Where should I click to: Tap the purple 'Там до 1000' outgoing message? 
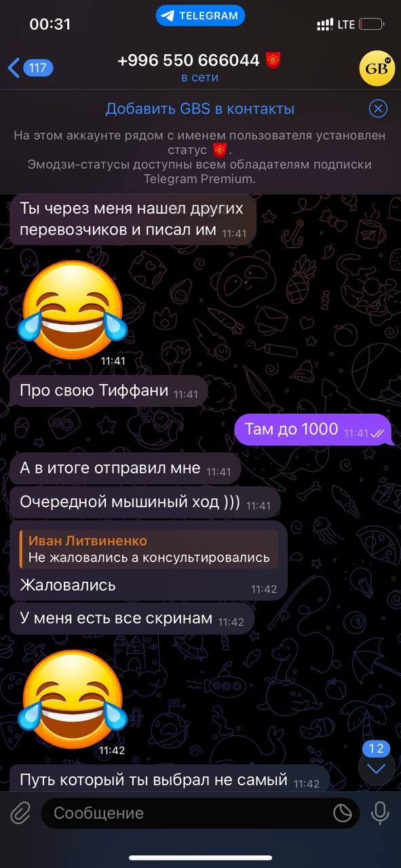click(313, 429)
